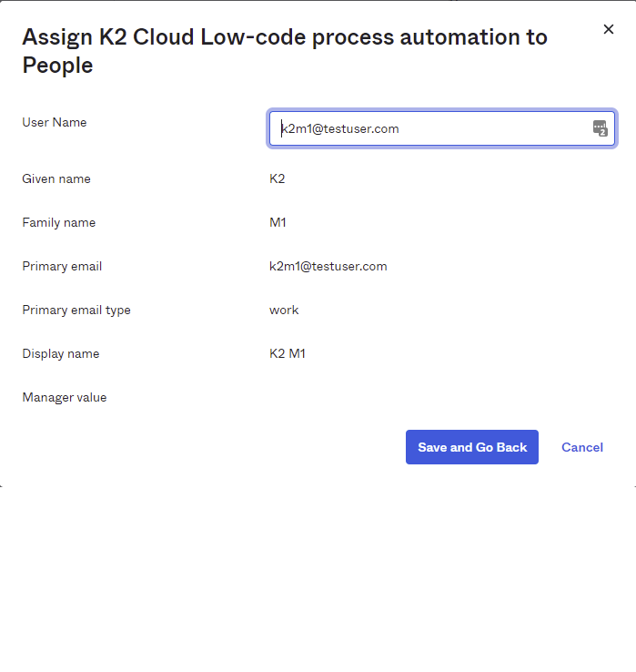Click the Cancel link

(582, 447)
